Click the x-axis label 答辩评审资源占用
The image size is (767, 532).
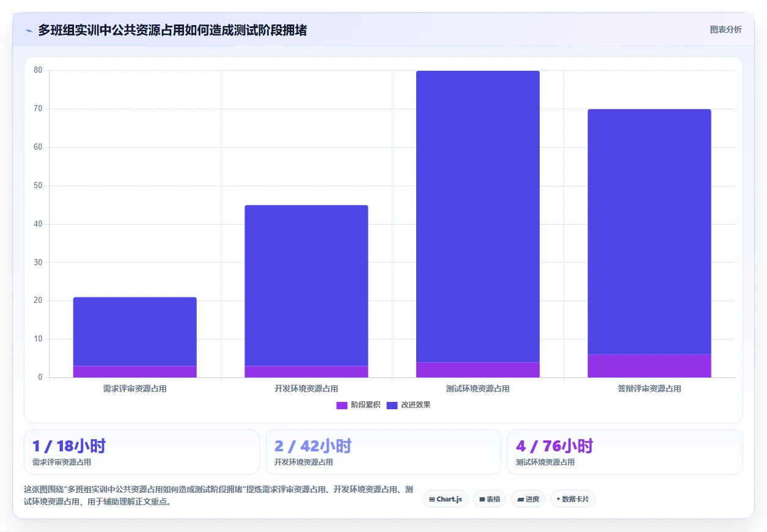point(650,388)
